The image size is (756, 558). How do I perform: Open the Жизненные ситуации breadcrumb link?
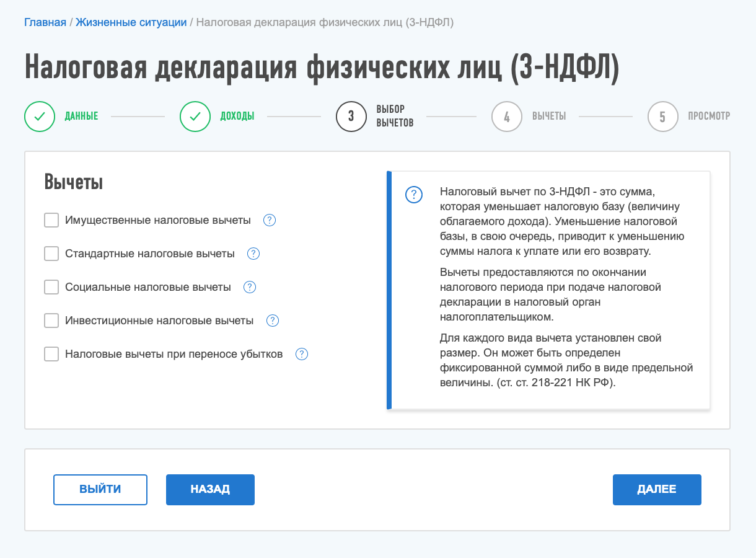(x=131, y=22)
